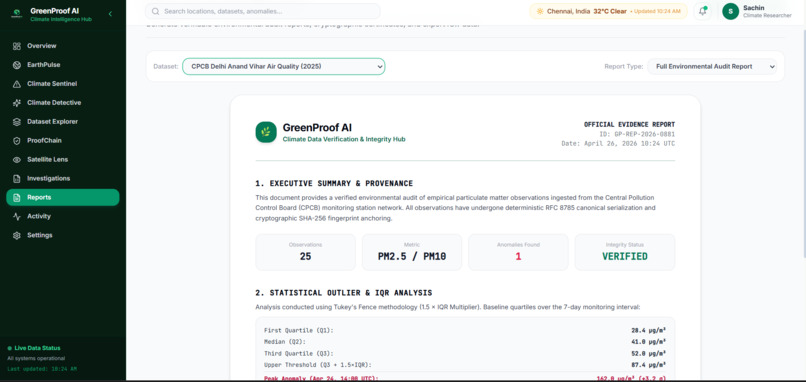806x382 pixels.
Task: Select Climate Detective menu item
Action: pos(63,103)
